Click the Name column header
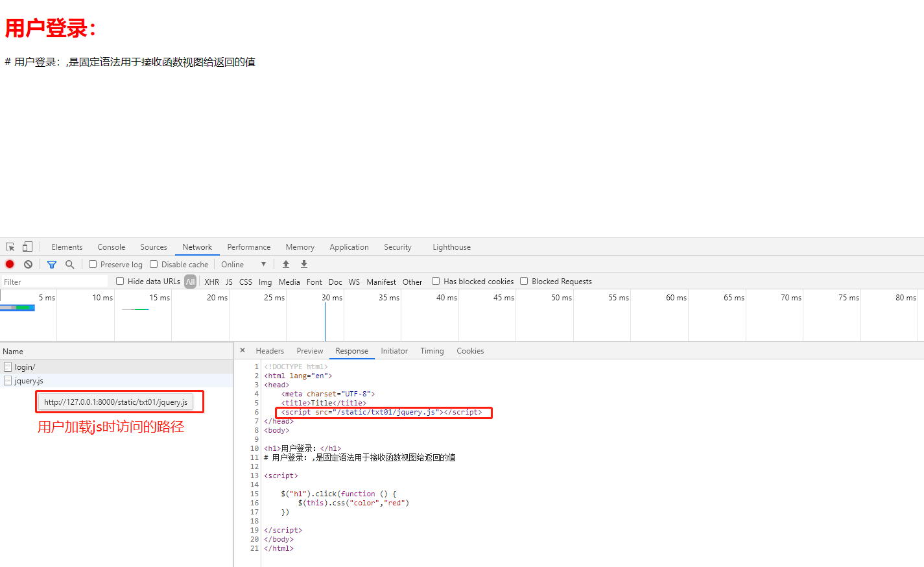Screen dimensions: 924x567 pyautogui.click(x=117, y=351)
